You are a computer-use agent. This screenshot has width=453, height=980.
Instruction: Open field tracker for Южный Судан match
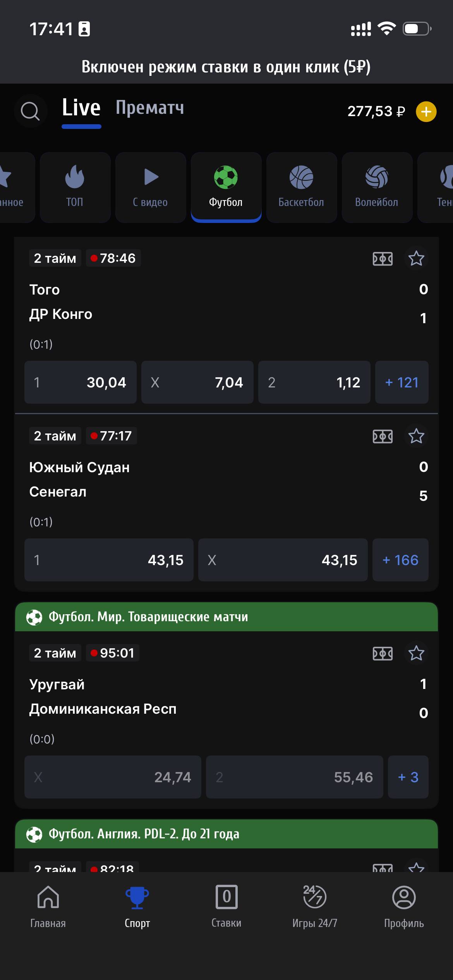point(383,436)
